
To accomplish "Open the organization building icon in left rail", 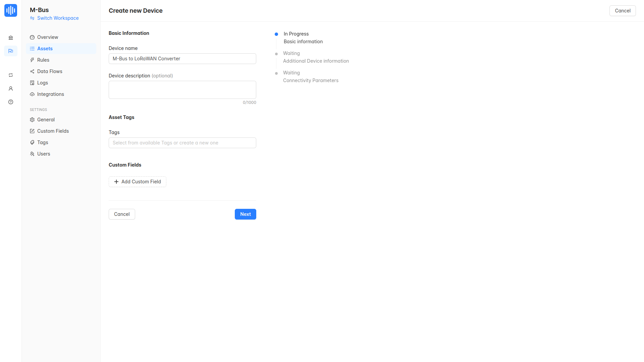I will tap(11, 38).
